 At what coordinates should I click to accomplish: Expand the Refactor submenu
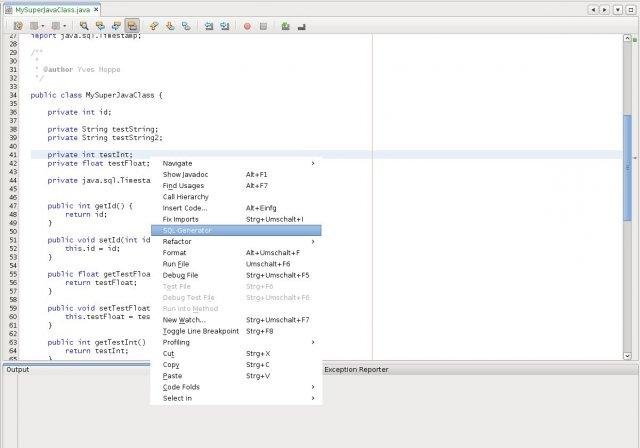(236, 242)
